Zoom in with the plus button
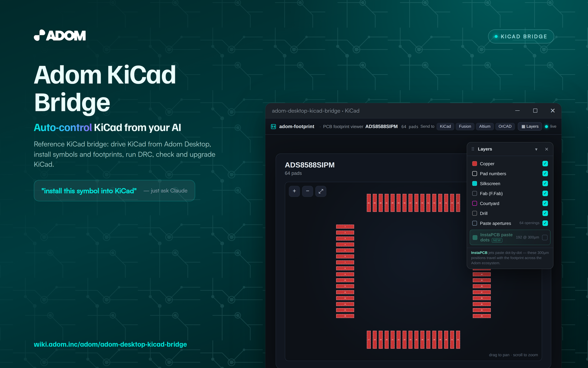The width and height of the screenshot is (588, 368). click(x=294, y=191)
